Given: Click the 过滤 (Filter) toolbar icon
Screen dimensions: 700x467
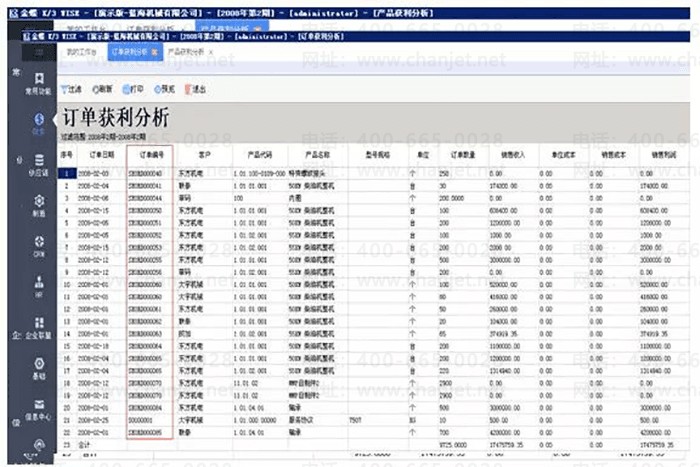Looking at the screenshot, I should 72,89.
